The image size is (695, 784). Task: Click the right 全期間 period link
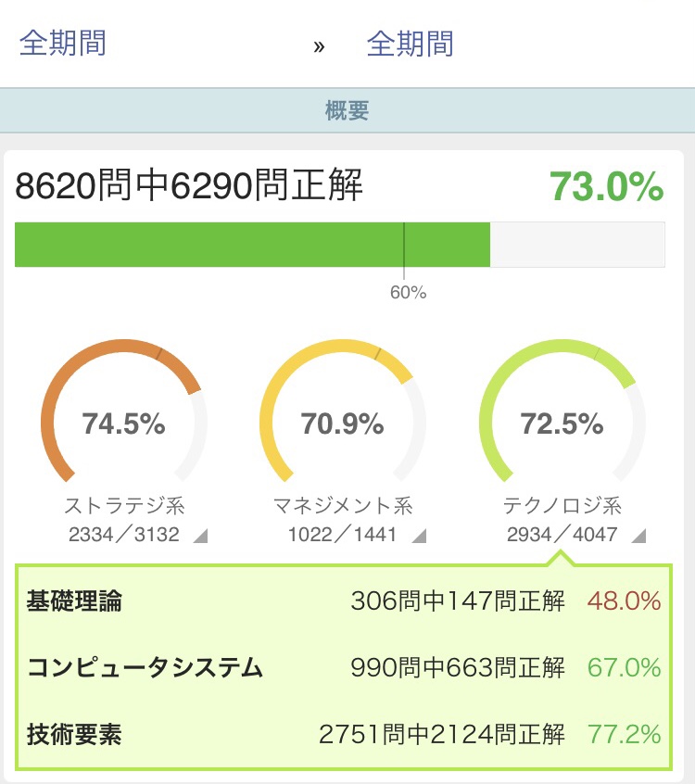[x=410, y=44]
